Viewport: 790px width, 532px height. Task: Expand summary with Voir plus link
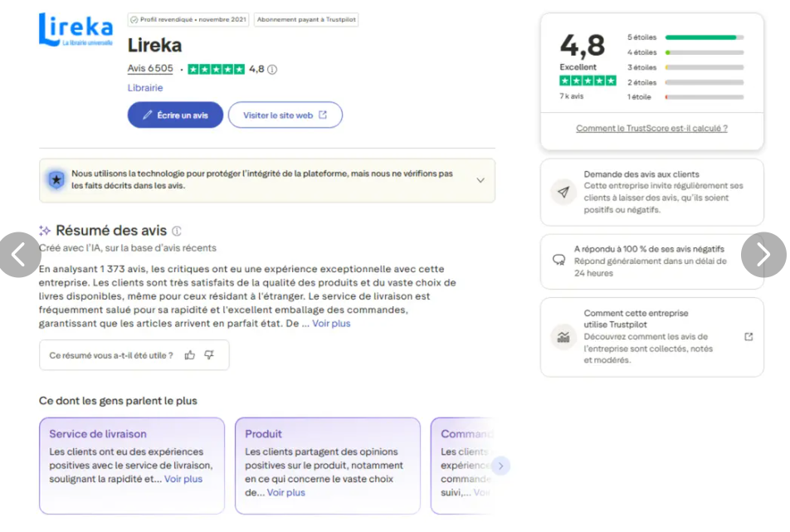pos(331,324)
